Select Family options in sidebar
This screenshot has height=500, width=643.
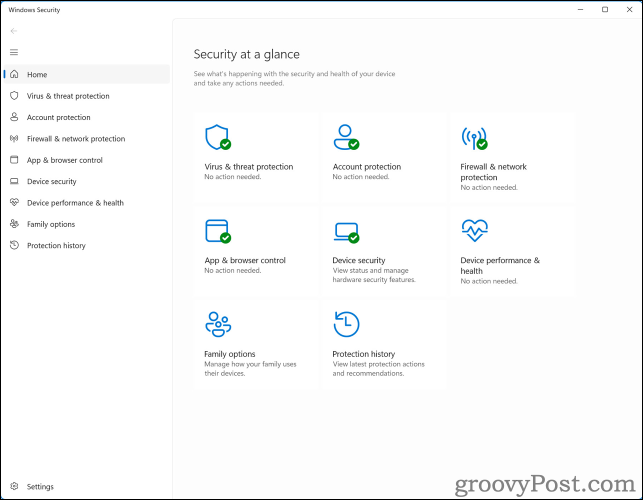(x=87, y=224)
